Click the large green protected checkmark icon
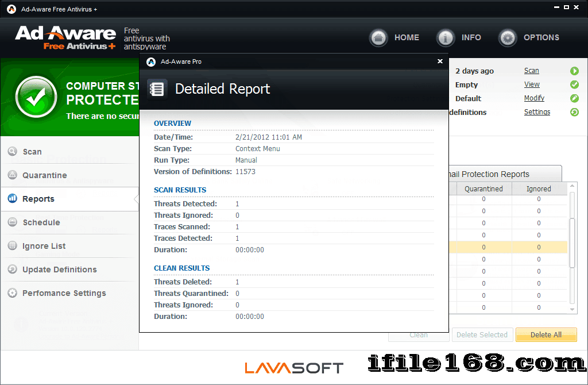 [36, 97]
